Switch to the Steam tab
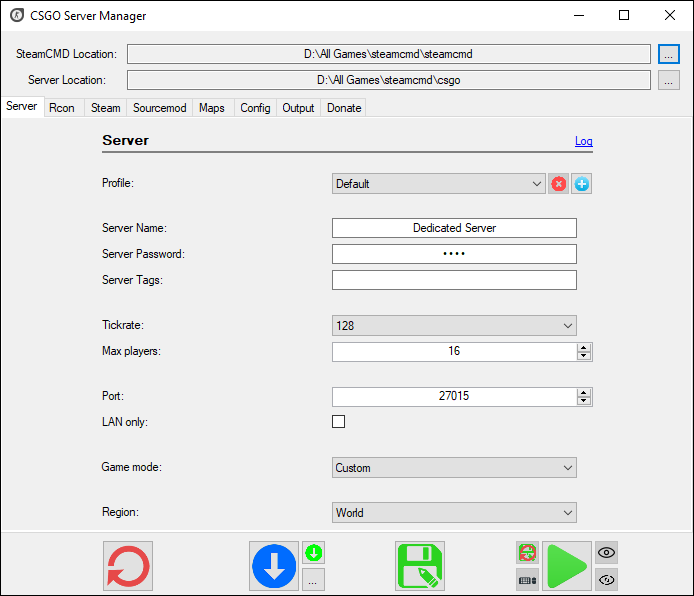This screenshot has height=596, width=694. point(106,108)
